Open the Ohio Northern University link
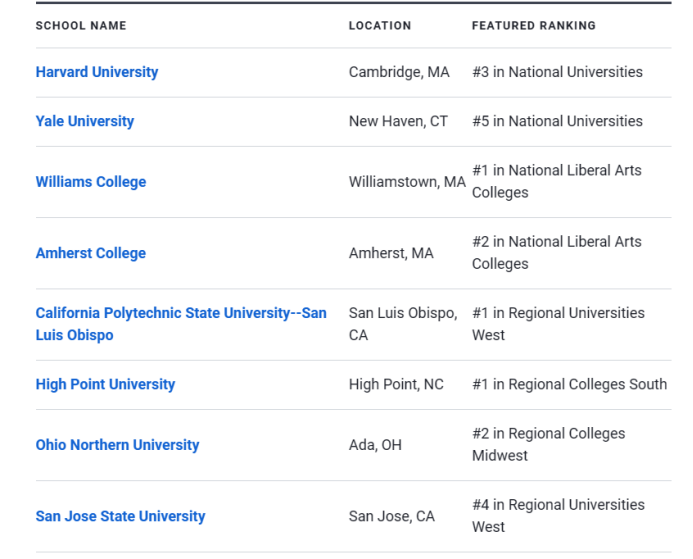Screen dimensions: 693x559 [118, 445]
